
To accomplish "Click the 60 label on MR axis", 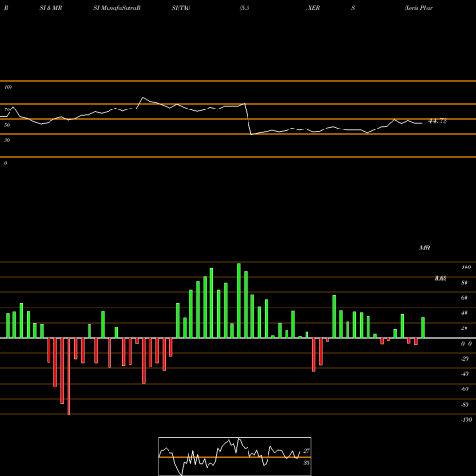I will click(x=465, y=298).
